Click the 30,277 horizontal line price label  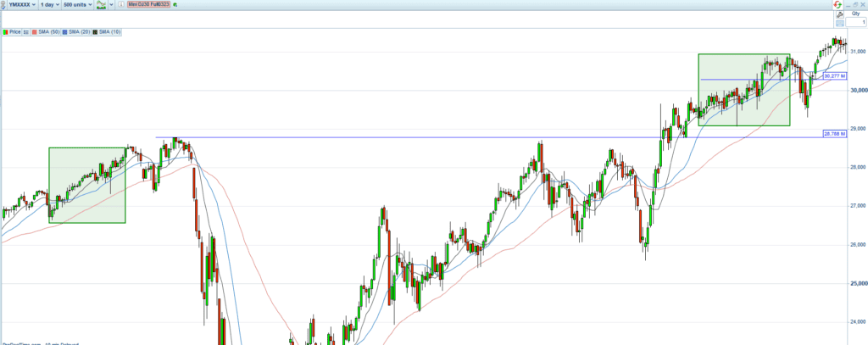834,76
